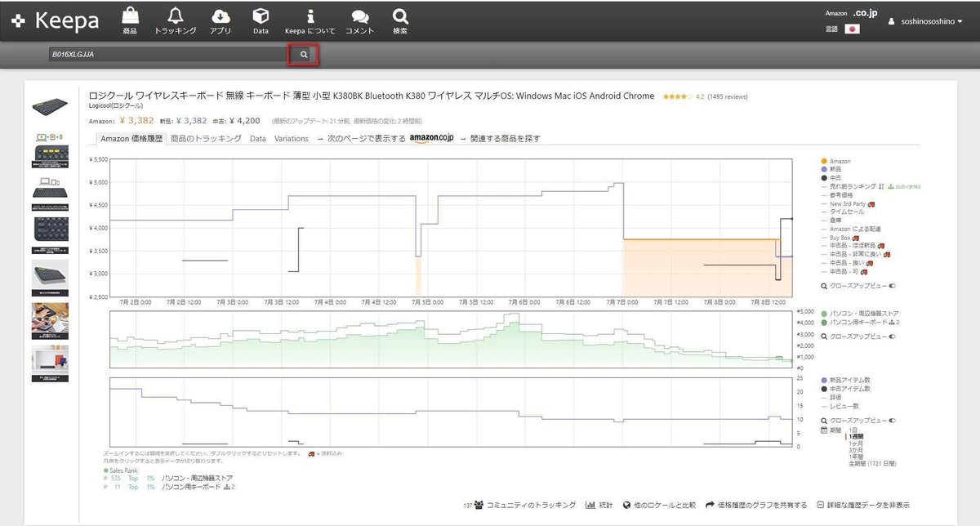Toggle パソコン・周辺機器ストア rank legend
Screen dimensions: 980x526
tap(860, 314)
